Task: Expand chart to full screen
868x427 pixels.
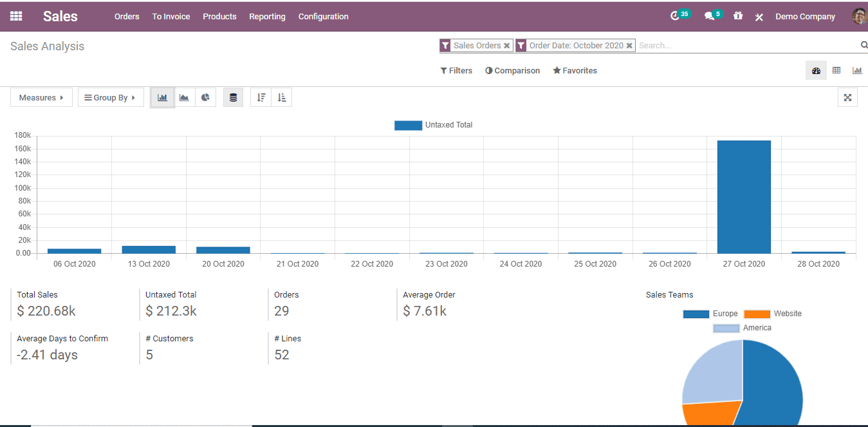Action: [847, 98]
